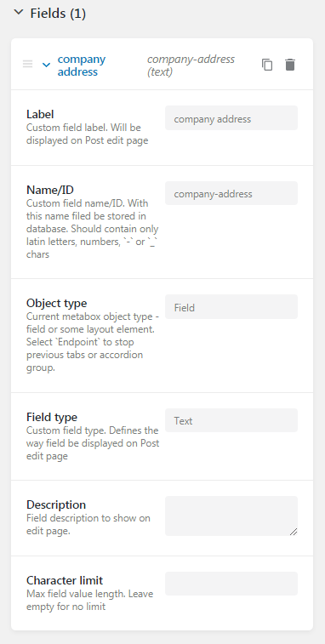Screen dimensions: 325x644
Task: Click the italic company-address (text) summary
Action: 191,66
